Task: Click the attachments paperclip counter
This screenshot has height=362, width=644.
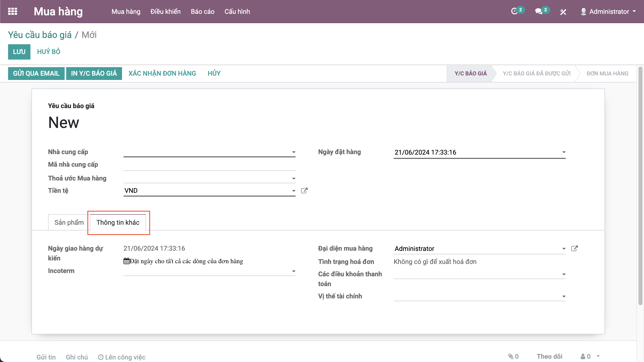Action: [x=513, y=356]
